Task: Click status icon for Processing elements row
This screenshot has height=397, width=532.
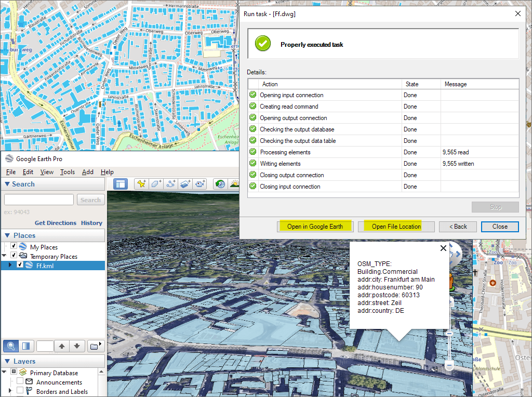Action: (253, 152)
